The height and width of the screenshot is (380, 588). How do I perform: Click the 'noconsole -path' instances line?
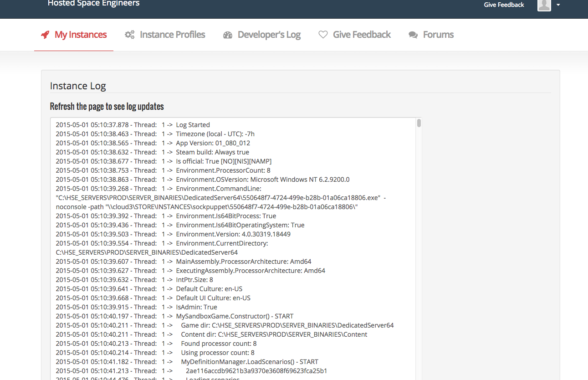click(x=207, y=207)
